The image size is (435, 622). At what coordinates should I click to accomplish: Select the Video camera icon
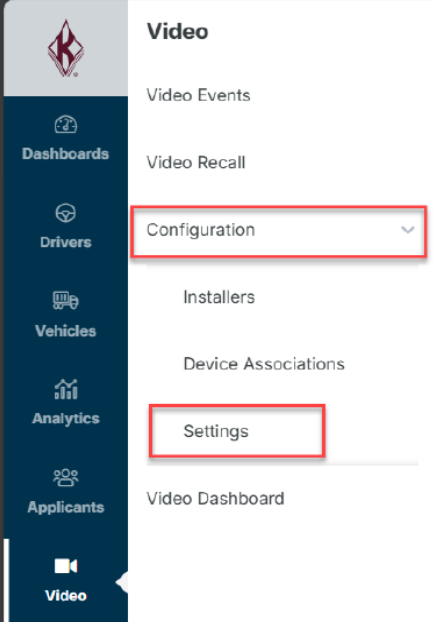coord(66,566)
